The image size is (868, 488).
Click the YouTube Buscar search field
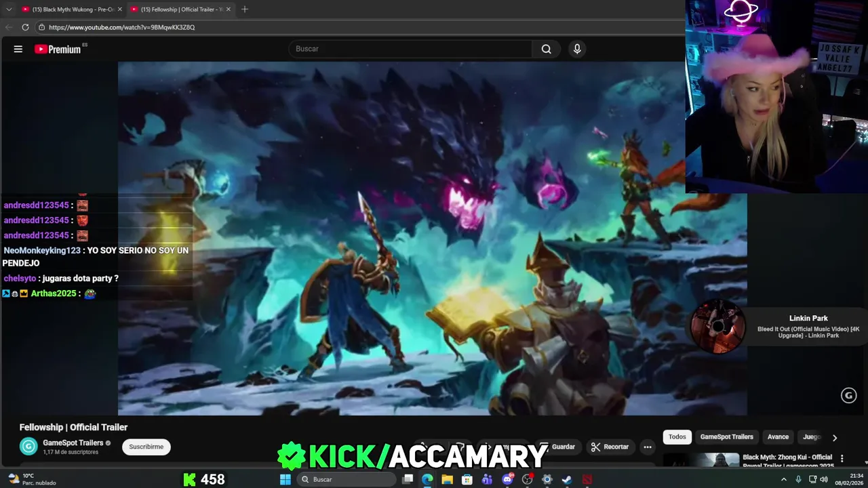pos(410,49)
